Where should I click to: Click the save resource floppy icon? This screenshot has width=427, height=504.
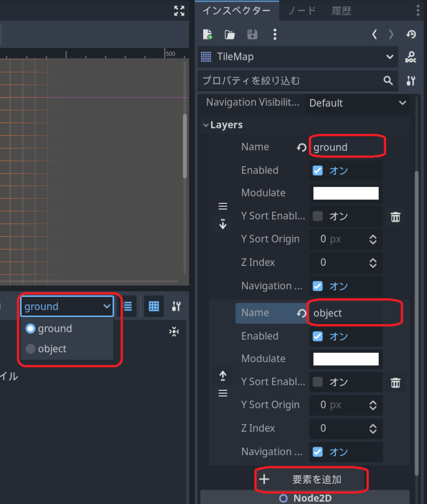[252, 34]
